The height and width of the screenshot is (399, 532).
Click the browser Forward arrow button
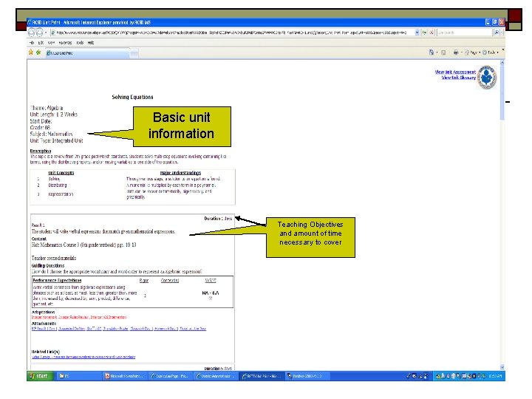tap(39, 33)
